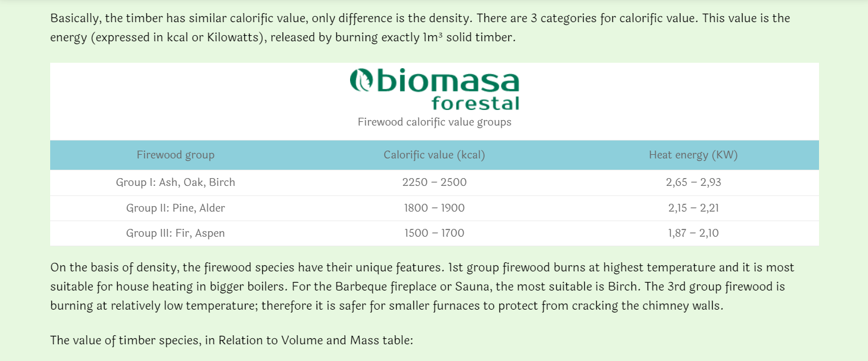Click the paragraph starting On the basis of density

point(422,286)
